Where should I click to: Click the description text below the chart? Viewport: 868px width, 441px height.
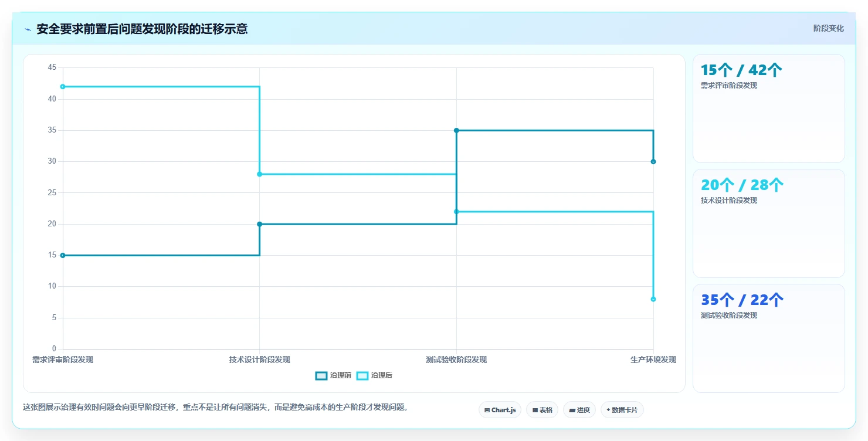pyautogui.click(x=215, y=408)
